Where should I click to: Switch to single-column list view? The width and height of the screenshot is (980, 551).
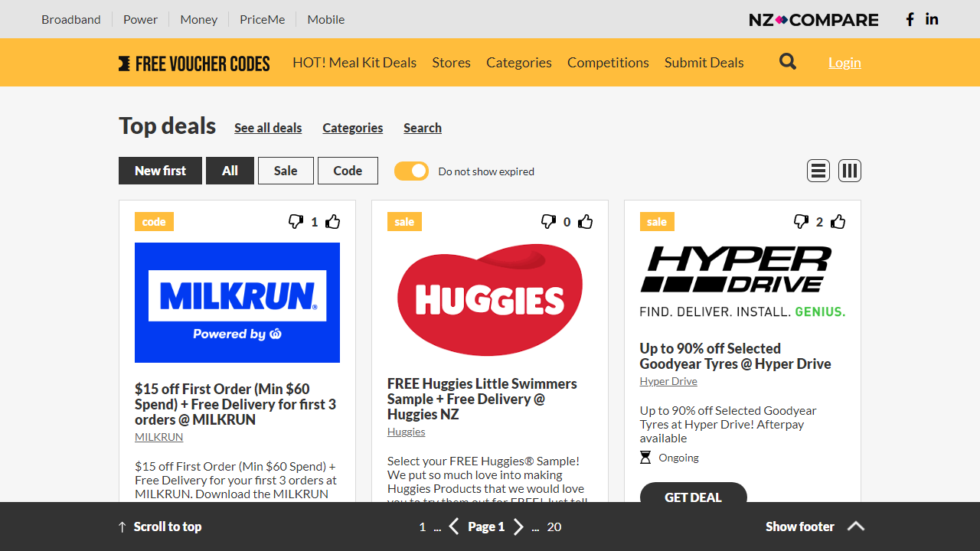coord(818,170)
